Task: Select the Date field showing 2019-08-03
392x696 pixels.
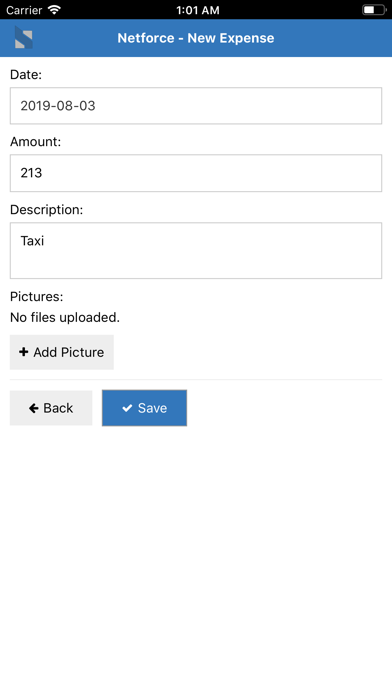Action: (x=196, y=106)
